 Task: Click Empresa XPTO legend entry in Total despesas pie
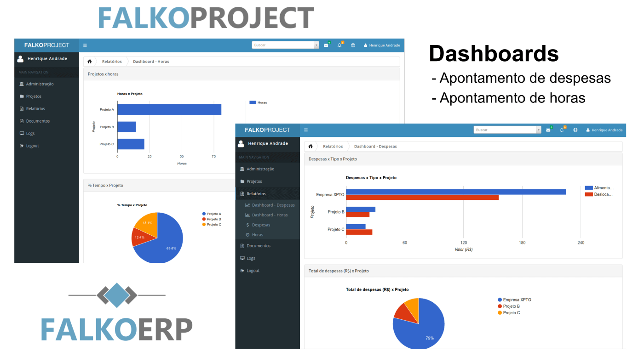pos(514,300)
